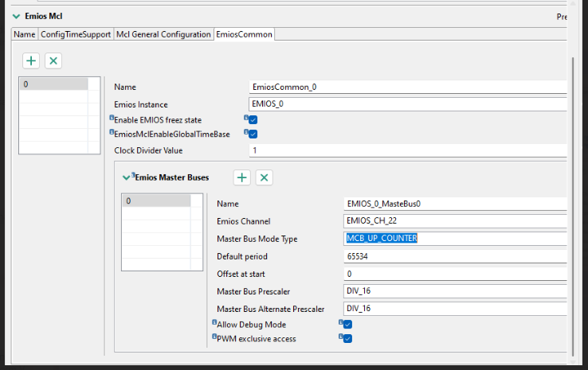The width and height of the screenshot is (588, 370).
Task: Collapse the Emios Master Buses group
Action: point(125,177)
